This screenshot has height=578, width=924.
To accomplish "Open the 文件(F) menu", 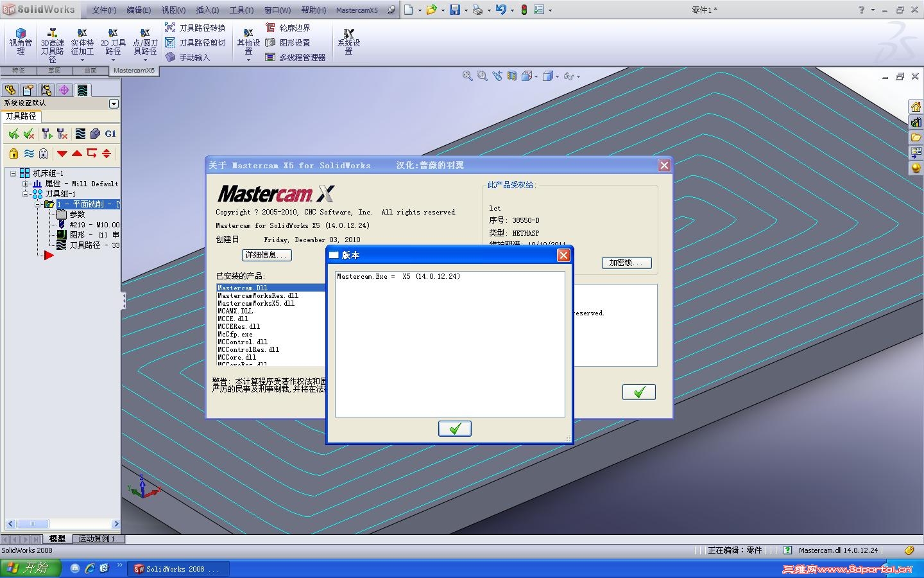I will tap(104, 10).
